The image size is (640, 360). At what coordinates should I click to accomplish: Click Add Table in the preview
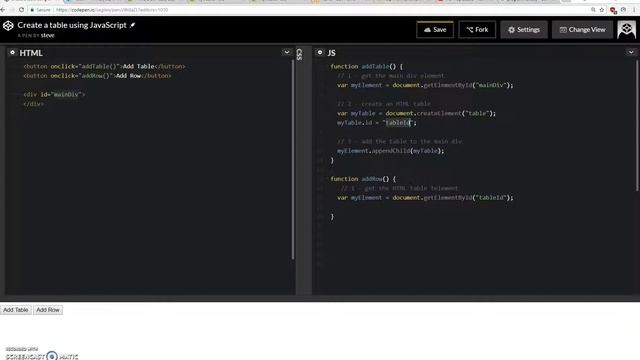click(16, 310)
